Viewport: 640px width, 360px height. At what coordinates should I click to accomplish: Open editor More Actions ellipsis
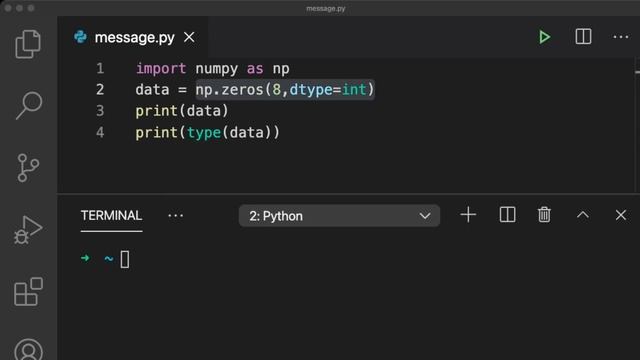click(621, 37)
